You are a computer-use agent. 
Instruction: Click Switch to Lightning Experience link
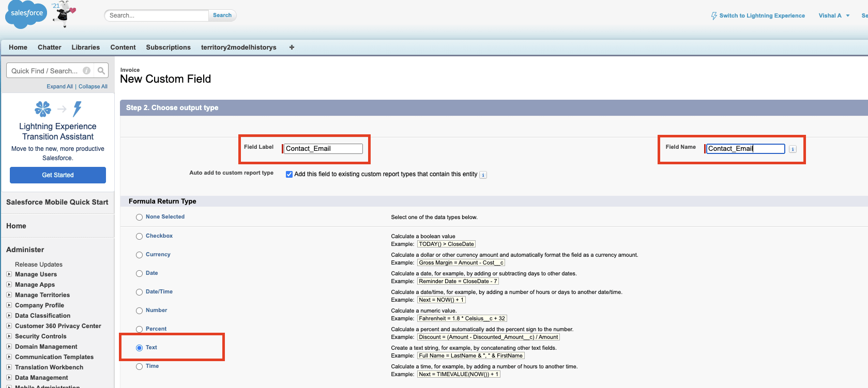click(762, 15)
